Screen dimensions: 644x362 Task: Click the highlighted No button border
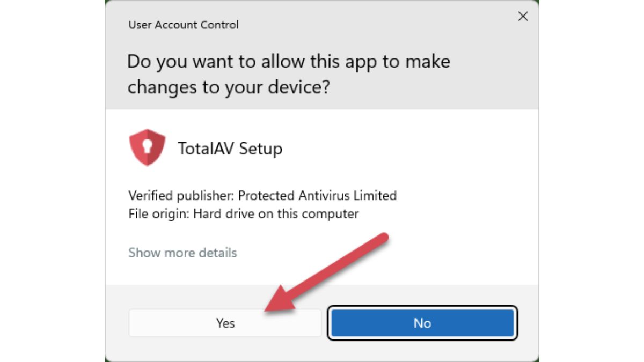[x=423, y=323]
